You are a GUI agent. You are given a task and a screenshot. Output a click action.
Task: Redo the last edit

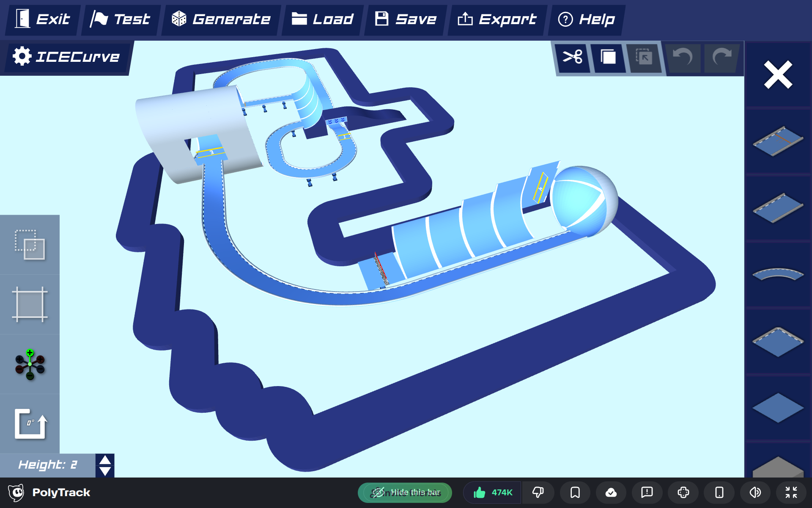pos(721,57)
